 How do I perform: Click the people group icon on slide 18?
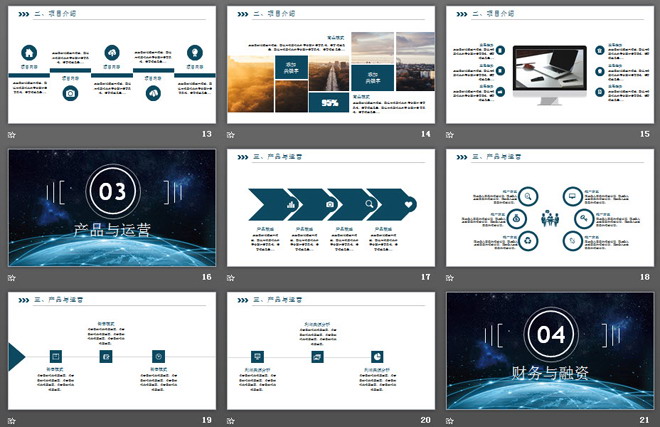pyautogui.click(x=548, y=218)
